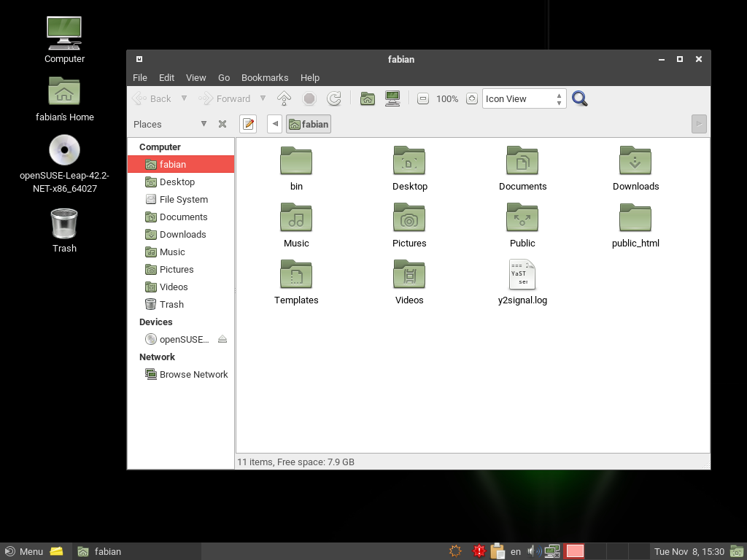Reload the current folder view
The height and width of the screenshot is (560, 747).
click(x=334, y=98)
